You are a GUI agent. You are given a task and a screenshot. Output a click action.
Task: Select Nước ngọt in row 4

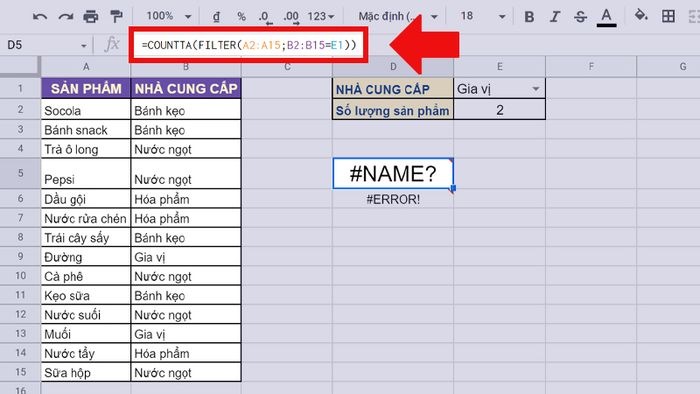pyautogui.click(x=186, y=149)
